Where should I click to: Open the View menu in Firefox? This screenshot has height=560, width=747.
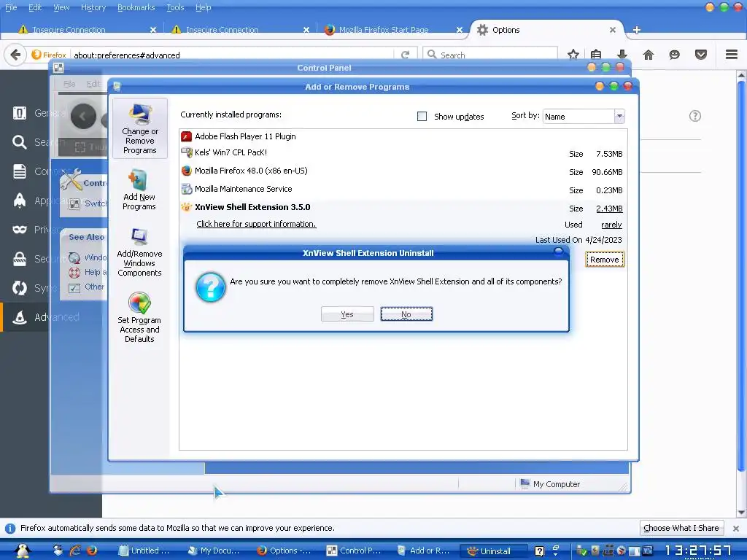(x=61, y=7)
